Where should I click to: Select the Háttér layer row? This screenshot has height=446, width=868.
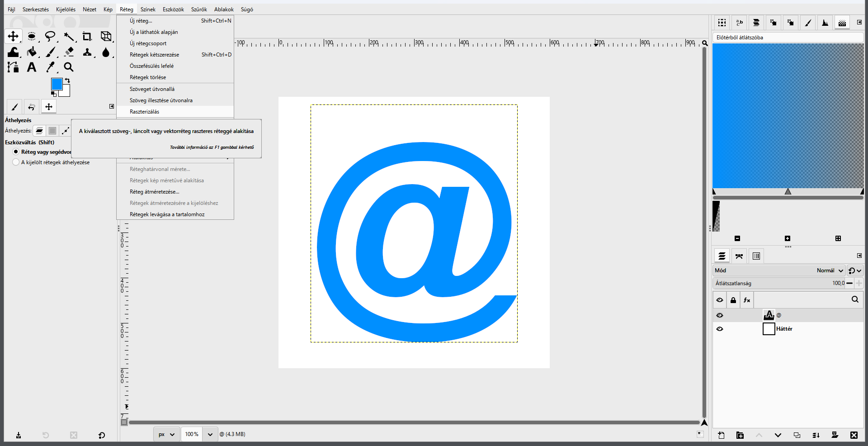tap(788, 329)
